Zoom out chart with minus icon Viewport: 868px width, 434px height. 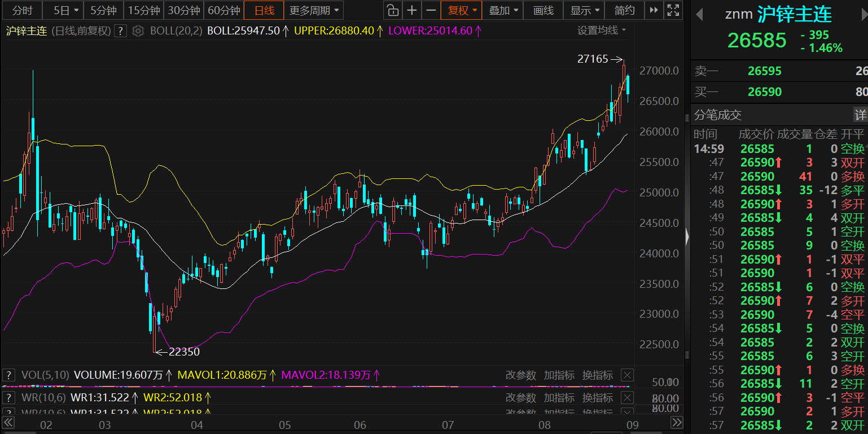[x=431, y=10]
